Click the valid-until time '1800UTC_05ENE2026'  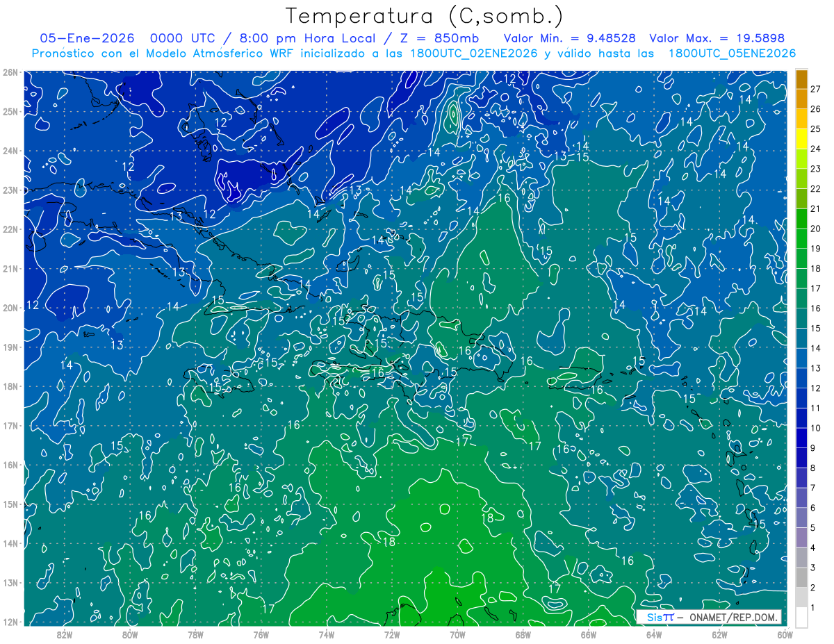pyautogui.click(x=732, y=53)
